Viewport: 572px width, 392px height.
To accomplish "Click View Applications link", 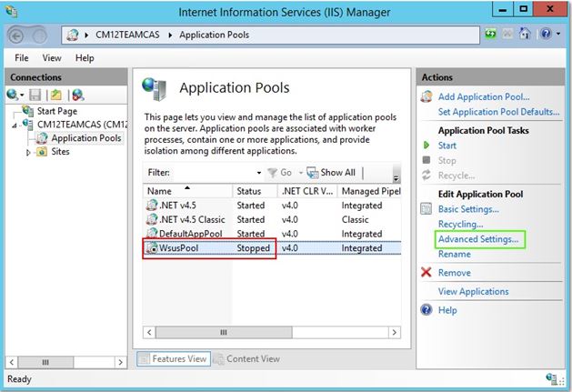I will point(473,291).
